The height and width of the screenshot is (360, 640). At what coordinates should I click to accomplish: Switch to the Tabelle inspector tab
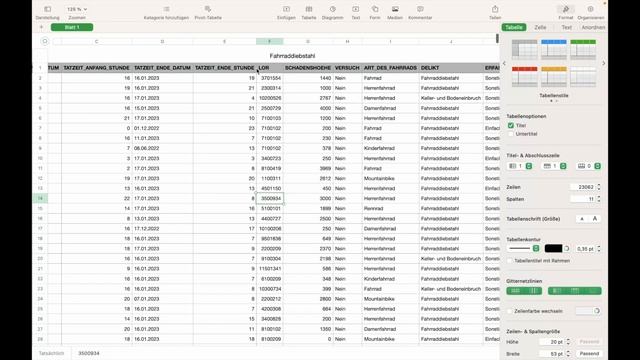point(514,27)
